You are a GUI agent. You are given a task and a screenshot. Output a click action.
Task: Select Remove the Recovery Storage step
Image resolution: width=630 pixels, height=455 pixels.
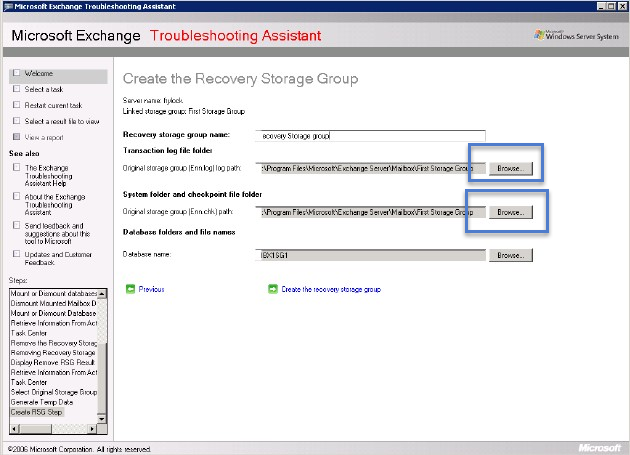tap(53, 343)
